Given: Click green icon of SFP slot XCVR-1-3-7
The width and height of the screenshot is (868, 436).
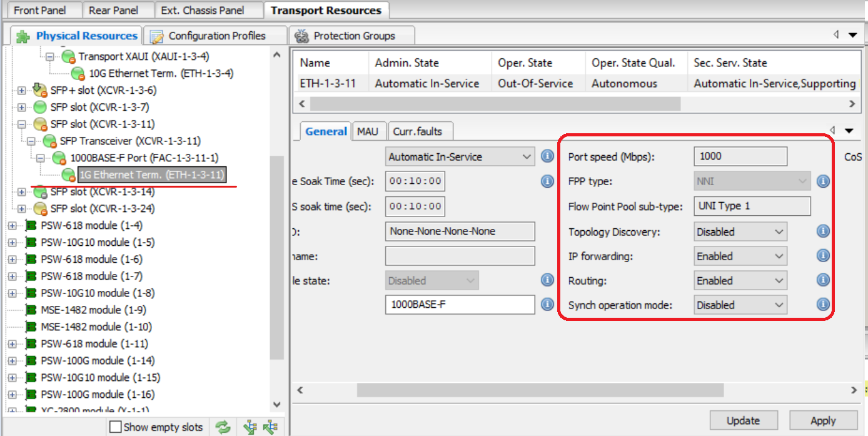Looking at the screenshot, I should 40,108.
